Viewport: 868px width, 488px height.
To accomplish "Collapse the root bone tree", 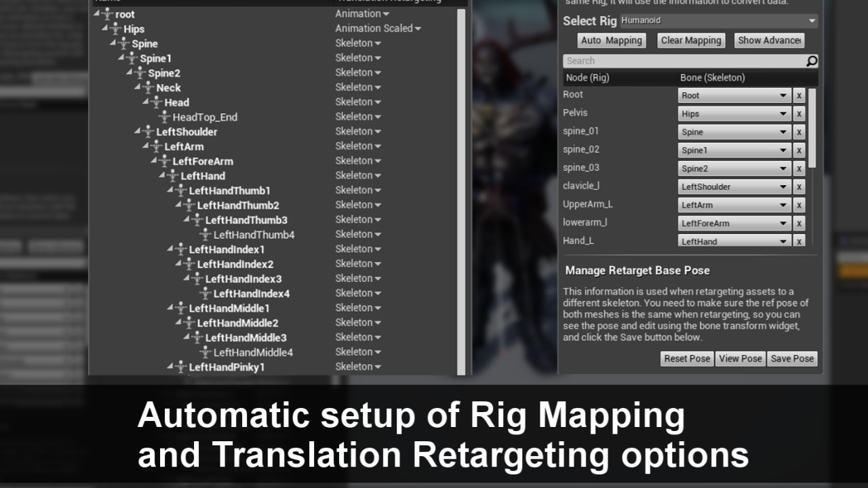I will (96, 14).
